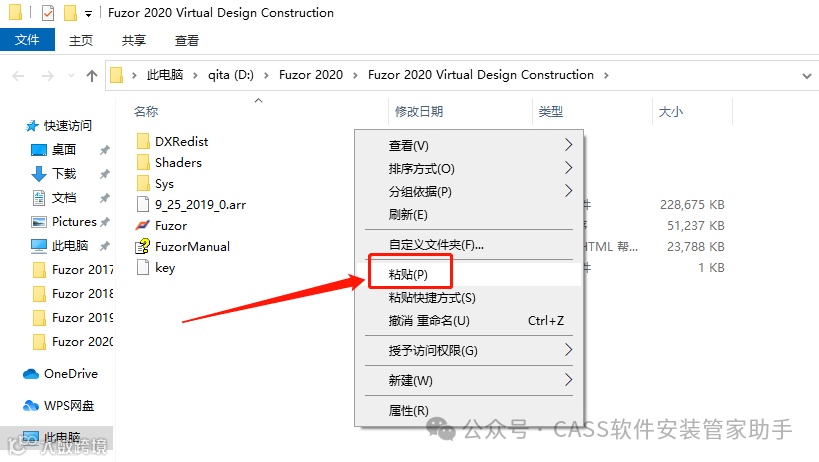
Task: Open the 查看 ribbon tab
Action: [187, 40]
